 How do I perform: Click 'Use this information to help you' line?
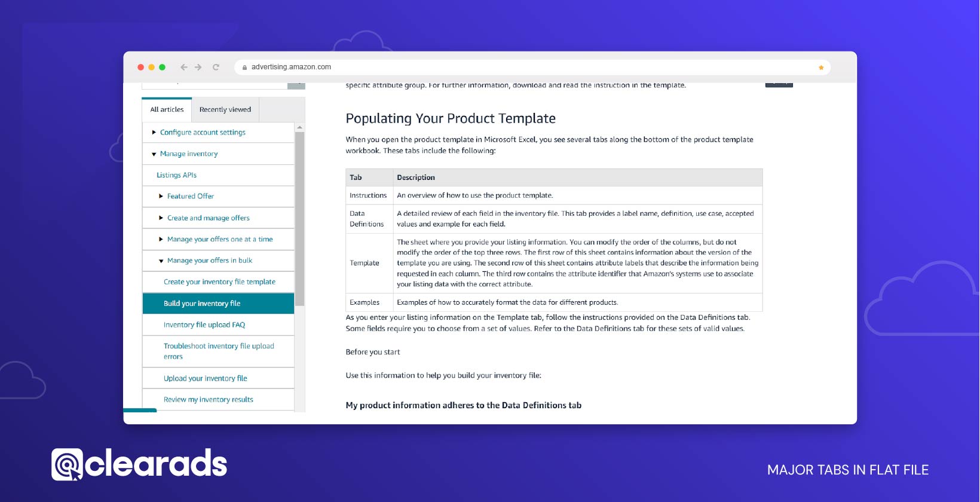[443, 375]
